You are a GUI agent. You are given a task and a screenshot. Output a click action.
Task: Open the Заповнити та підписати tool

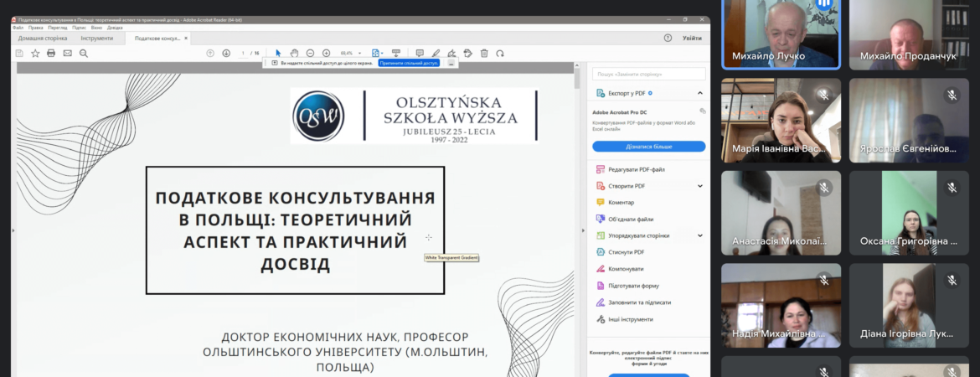pyautogui.click(x=633, y=302)
